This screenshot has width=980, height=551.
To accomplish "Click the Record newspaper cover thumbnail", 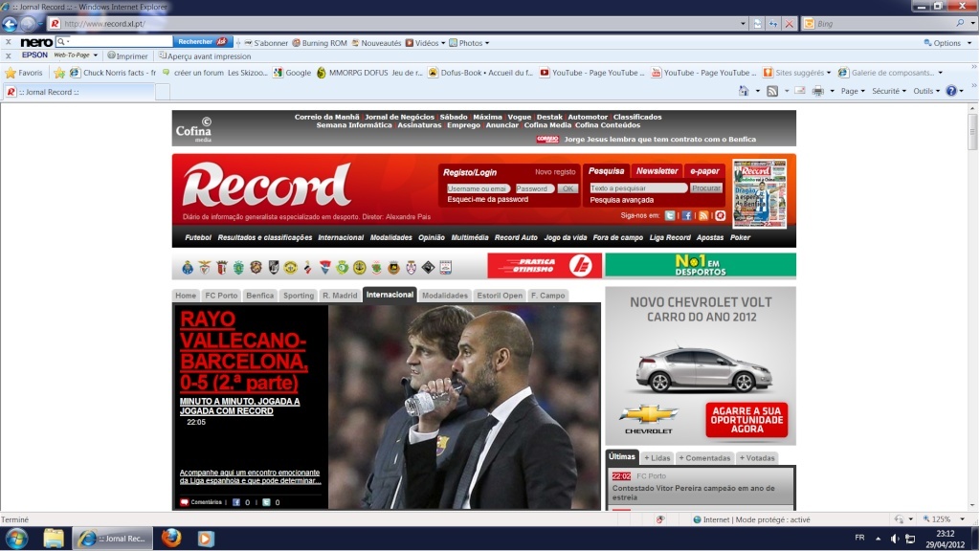I will tap(759, 193).
